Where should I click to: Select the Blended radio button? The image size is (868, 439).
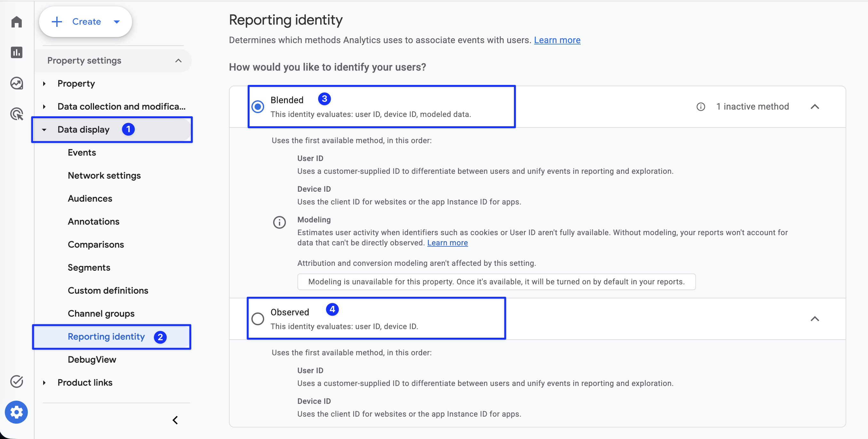258,107
